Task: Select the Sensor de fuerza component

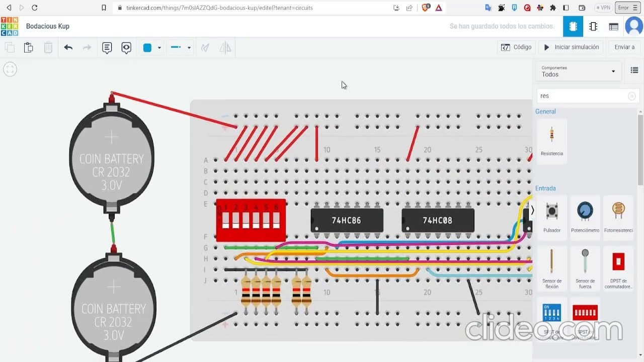Action: click(585, 268)
